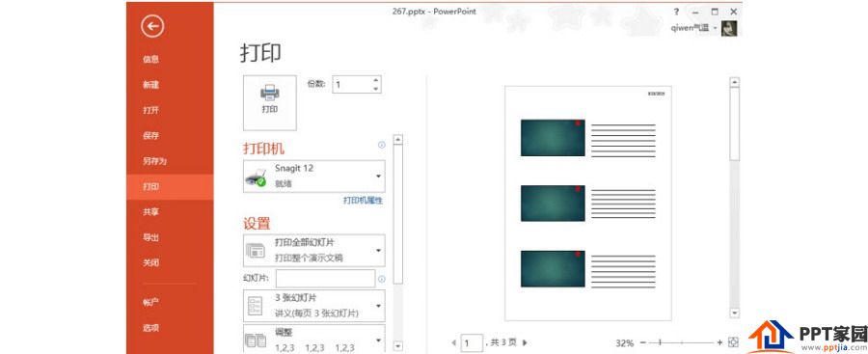Select 保存 in the sidebar
Image resolution: width=868 pixels, height=354 pixels.
coord(150,136)
